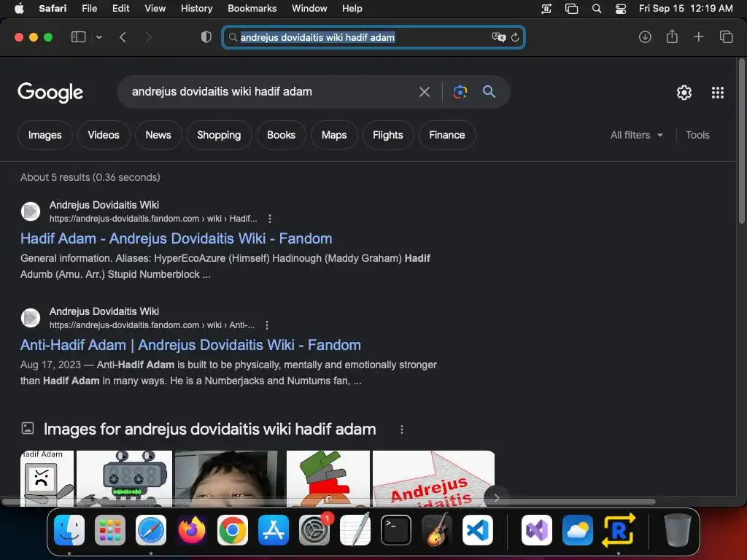This screenshot has height=560, width=747.
Task: Click the translate icon in address bar
Action: point(498,37)
